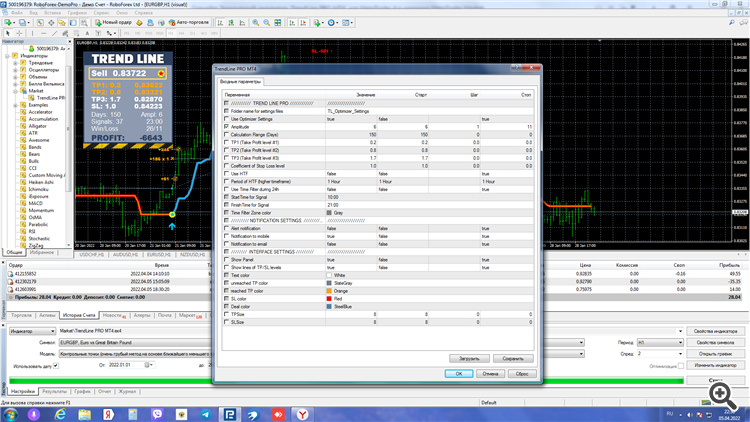Enable the TP1 Take Profit level checkbox
This screenshot has height=422, width=750.
(226, 143)
